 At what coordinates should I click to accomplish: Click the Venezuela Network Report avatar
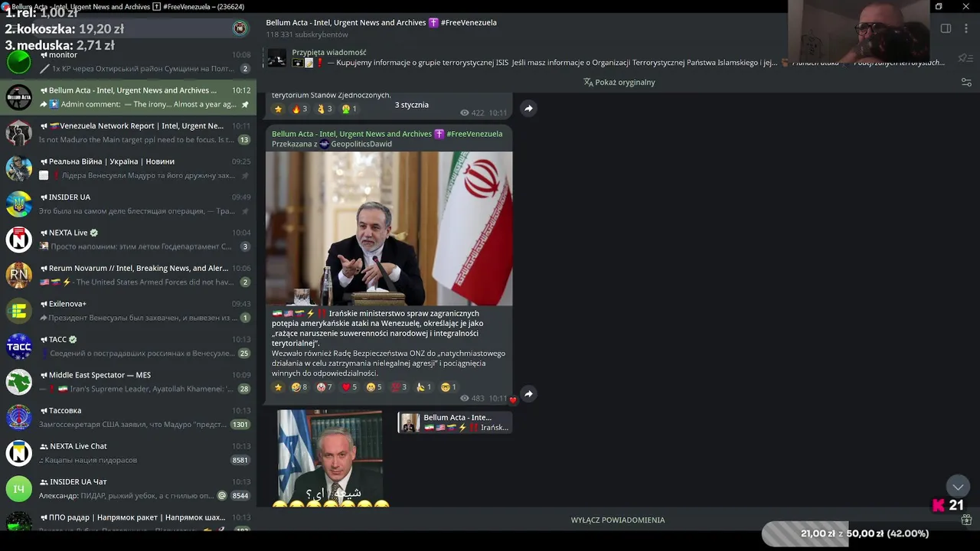pyautogui.click(x=19, y=133)
